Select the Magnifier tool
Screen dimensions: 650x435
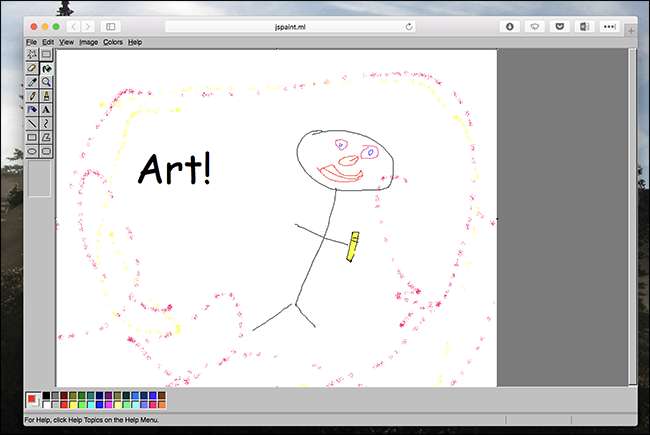pyautogui.click(x=46, y=82)
